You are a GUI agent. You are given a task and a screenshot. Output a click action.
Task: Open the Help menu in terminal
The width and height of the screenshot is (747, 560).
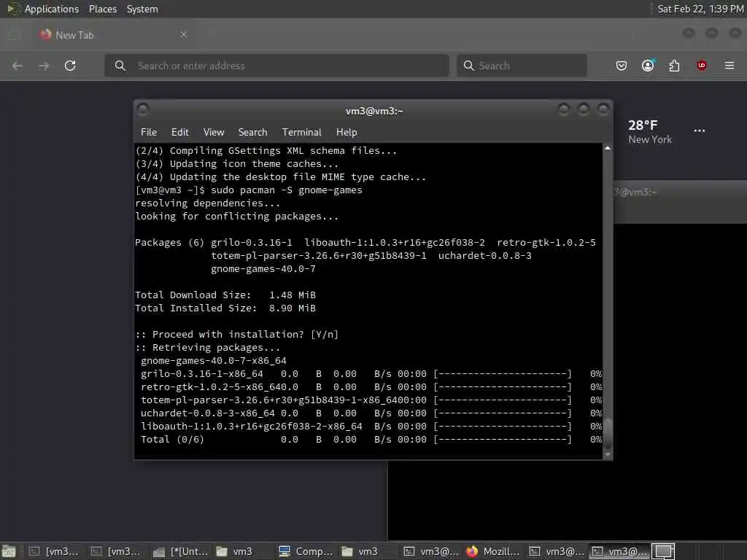click(347, 133)
